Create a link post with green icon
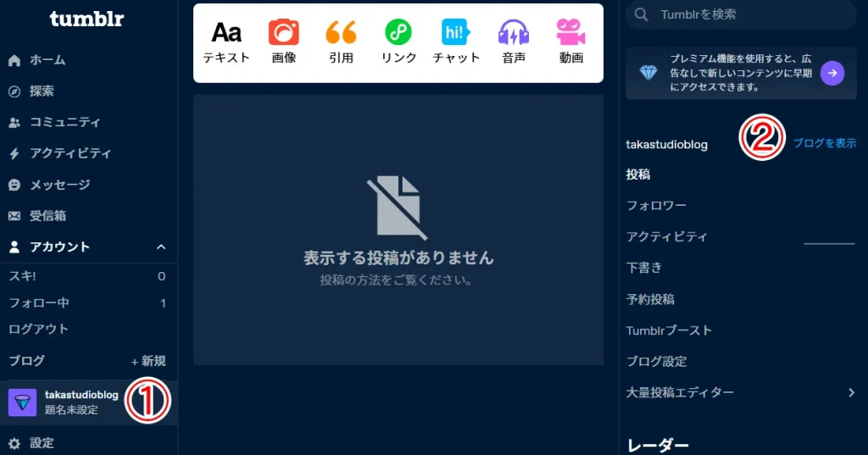The height and width of the screenshot is (455, 868). (x=398, y=32)
